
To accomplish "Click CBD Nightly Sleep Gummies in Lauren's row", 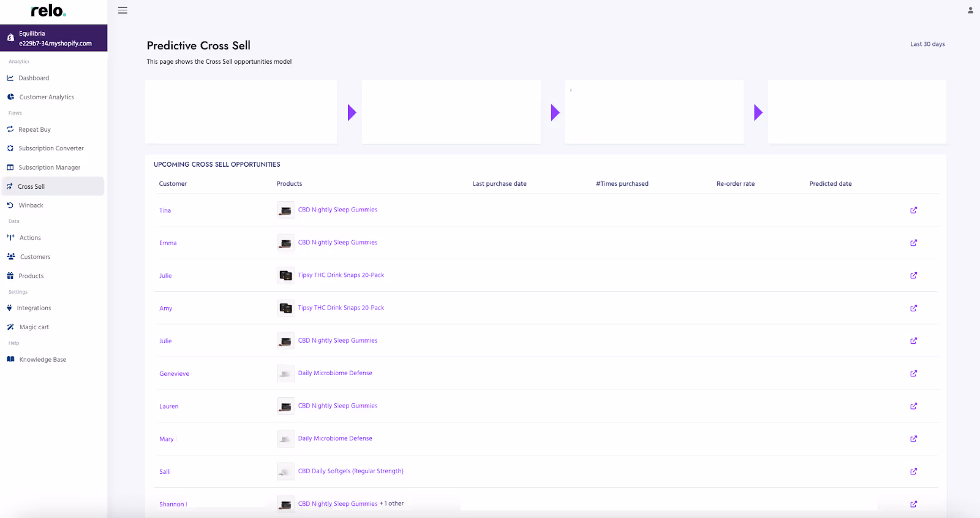I will [337, 406].
